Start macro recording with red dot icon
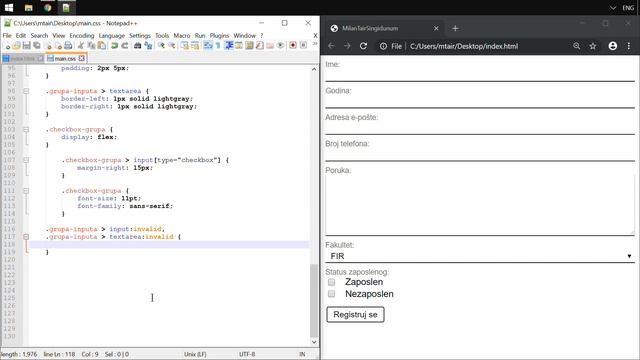This screenshot has width=640, height=360. 293,45
